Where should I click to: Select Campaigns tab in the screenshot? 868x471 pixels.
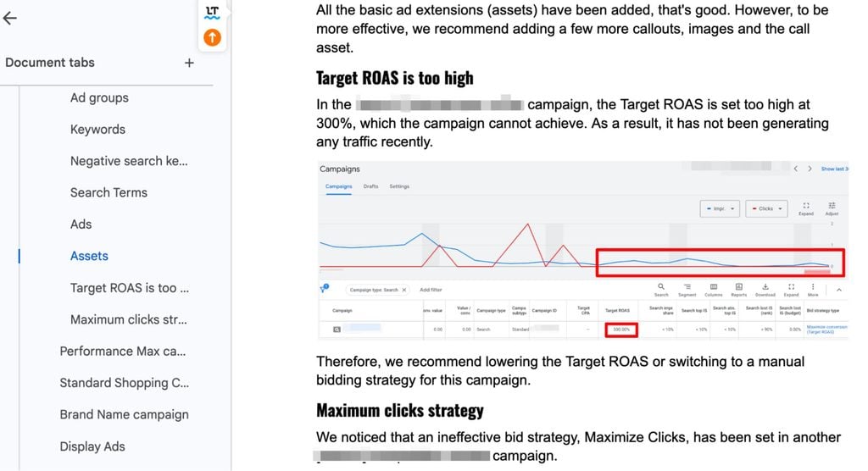[x=338, y=186]
